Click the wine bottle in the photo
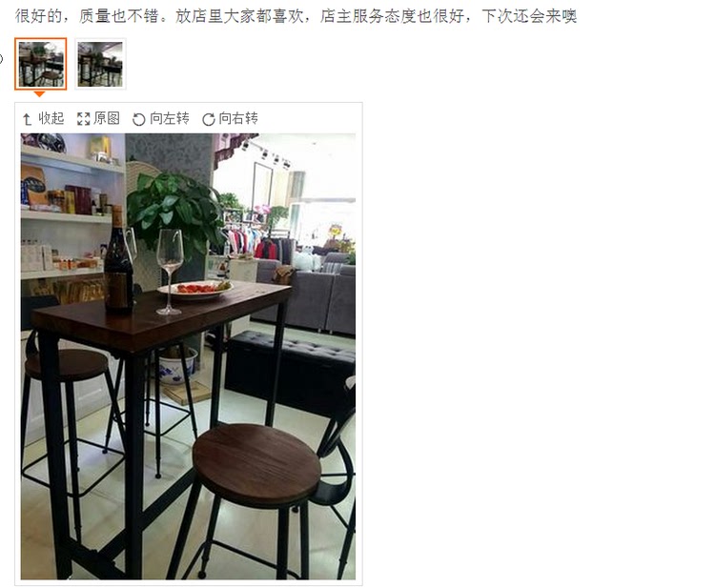715x588 pixels. pyautogui.click(x=118, y=258)
